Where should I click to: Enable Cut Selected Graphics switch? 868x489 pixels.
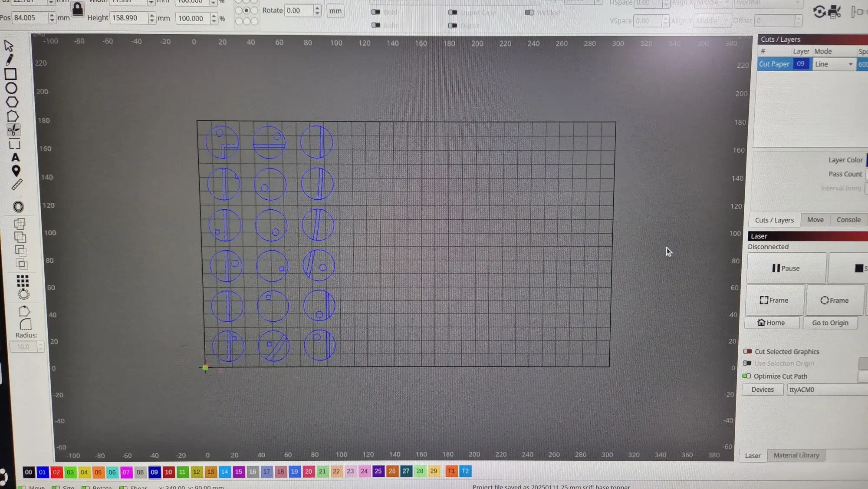[x=747, y=351]
